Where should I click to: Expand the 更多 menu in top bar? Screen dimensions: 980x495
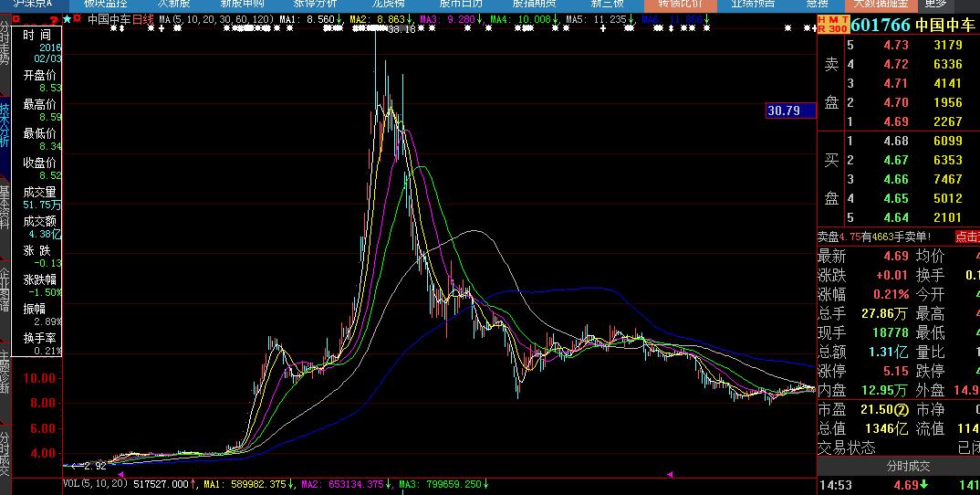(935, 4)
